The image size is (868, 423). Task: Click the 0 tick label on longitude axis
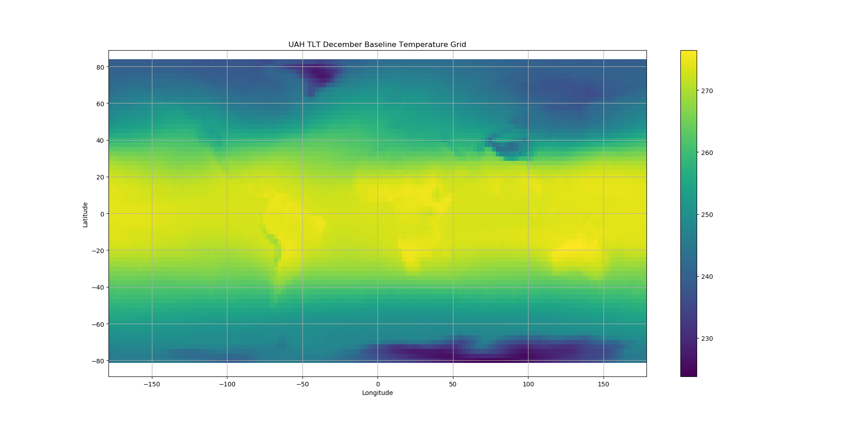[377, 384]
